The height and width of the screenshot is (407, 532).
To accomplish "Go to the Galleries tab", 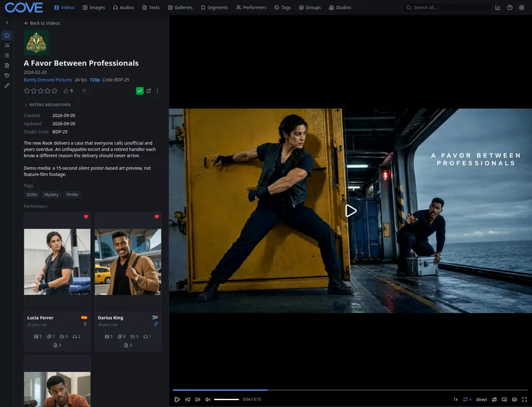I will (180, 8).
